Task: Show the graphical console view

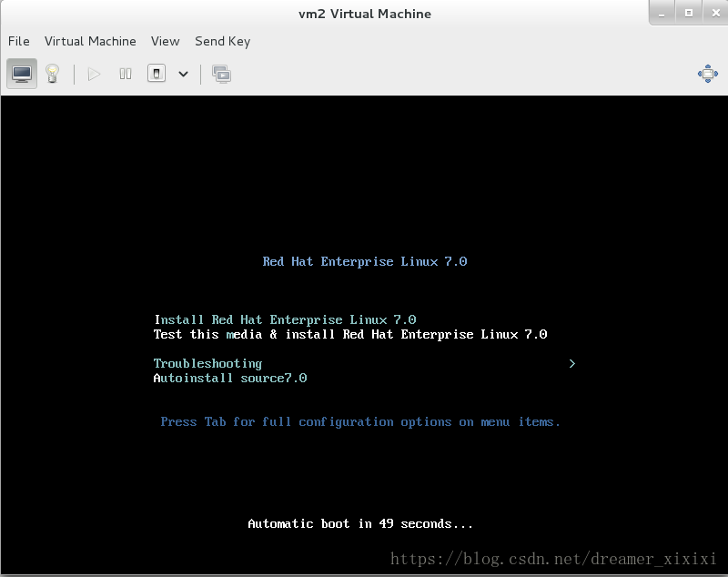Action: tap(22, 74)
